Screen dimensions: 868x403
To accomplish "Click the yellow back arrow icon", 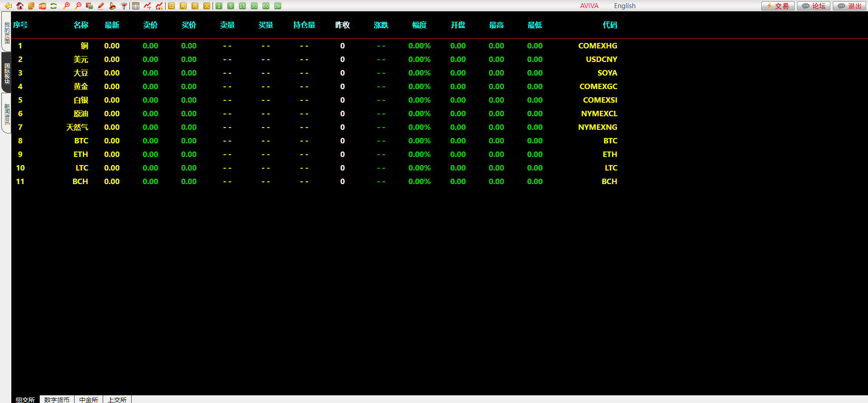I will click(x=8, y=6).
